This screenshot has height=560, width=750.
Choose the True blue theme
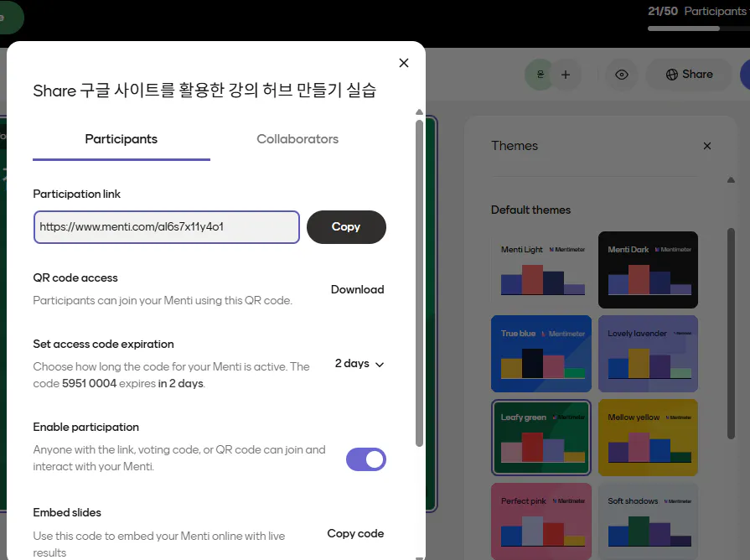tap(541, 354)
